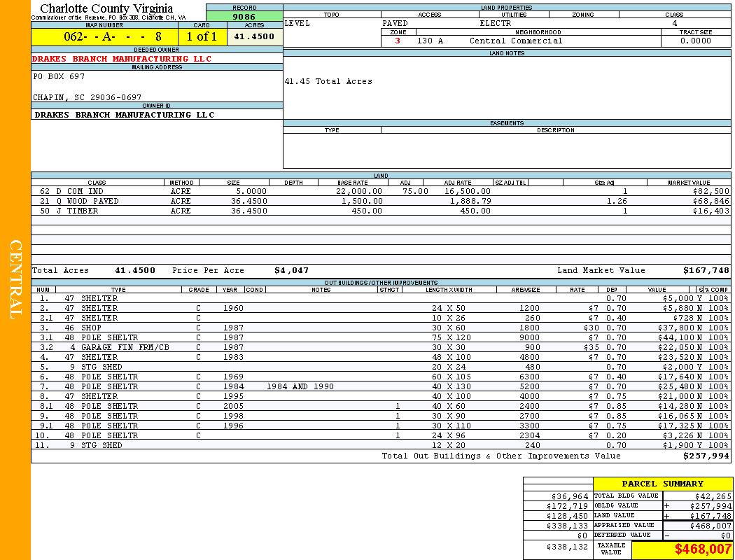Click row 5. 9 STG SHED
Viewport: 735px width, 560px height.
[381, 367]
